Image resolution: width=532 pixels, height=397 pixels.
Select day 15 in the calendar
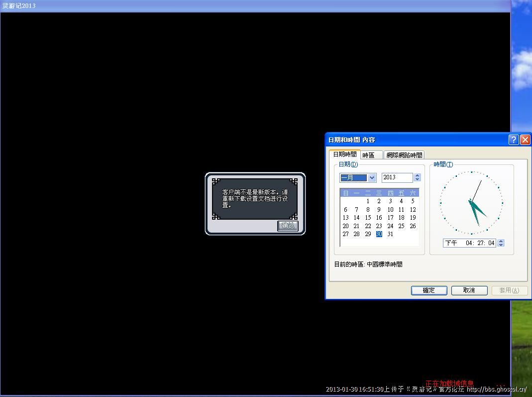click(x=368, y=218)
